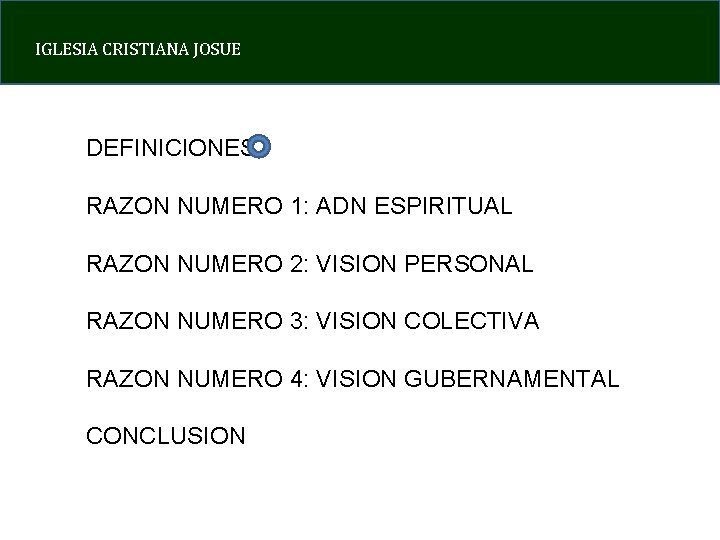Click the blue circle marker beside DEFINICIONES
Image resolution: width=720 pixels, height=540 pixels.
coord(258,147)
